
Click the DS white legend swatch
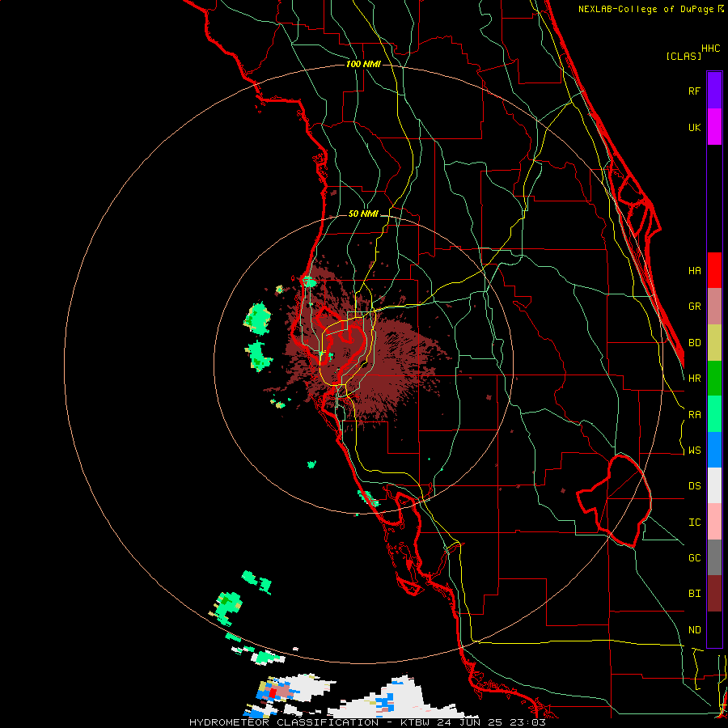point(714,485)
